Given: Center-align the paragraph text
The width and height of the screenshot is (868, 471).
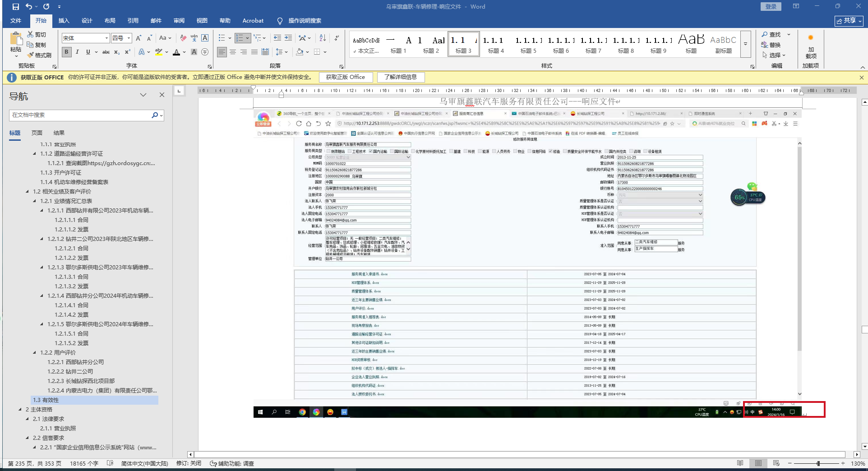Looking at the screenshot, I should pos(233,52).
